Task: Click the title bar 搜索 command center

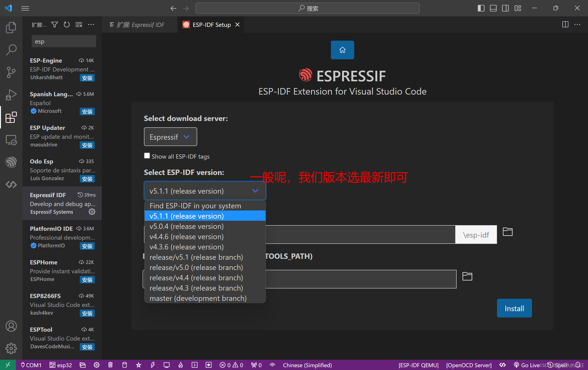Action: click(x=308, y=8)
